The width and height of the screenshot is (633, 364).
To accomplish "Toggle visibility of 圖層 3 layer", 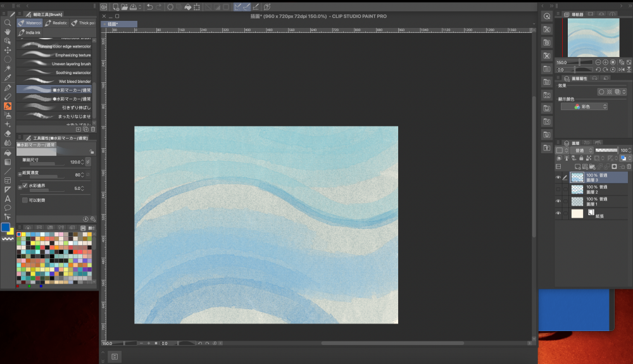I will coord(558,177).
